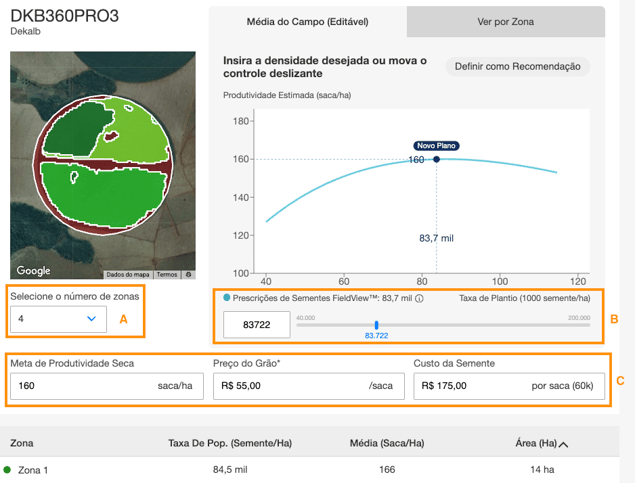
Task: Click the Meta de Produtividade Seca field
Action: [107, 386]
